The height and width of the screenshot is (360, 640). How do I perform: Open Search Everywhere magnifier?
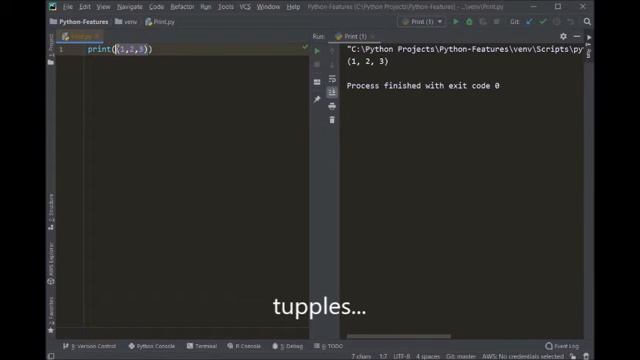[587, 22]
